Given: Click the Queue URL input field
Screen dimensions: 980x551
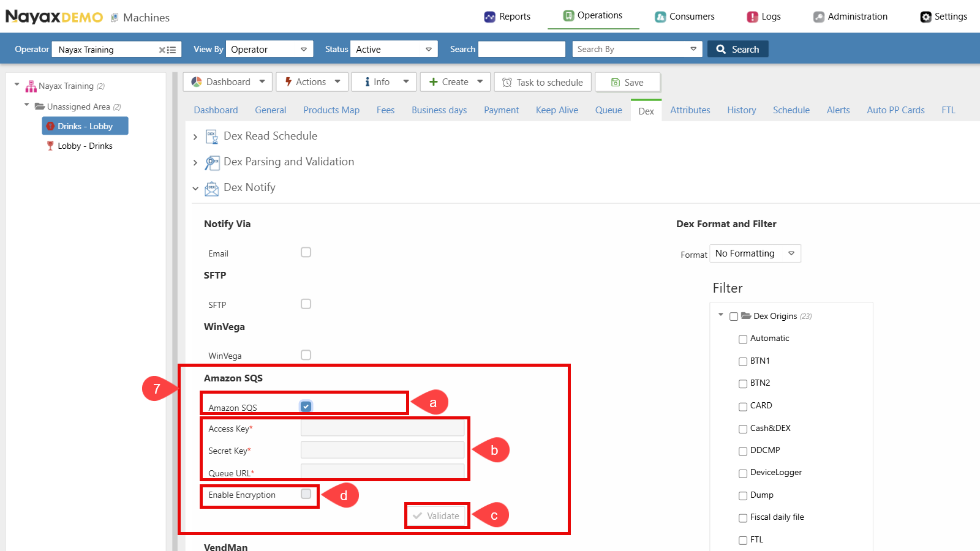Looking at the screenshot, I should pyautogui.click(x=383, y=471).
